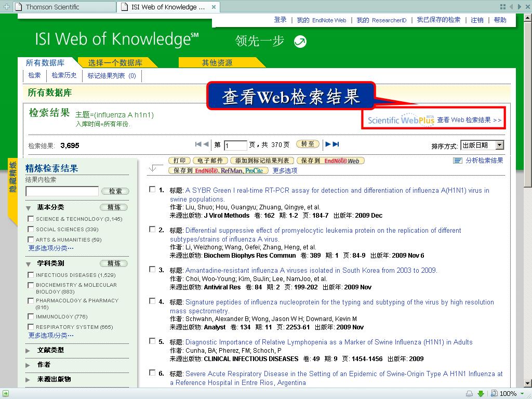Check the SCIENCE & TECHNOLOGY filter
The image size is (532, 399).
pos(31,219)
